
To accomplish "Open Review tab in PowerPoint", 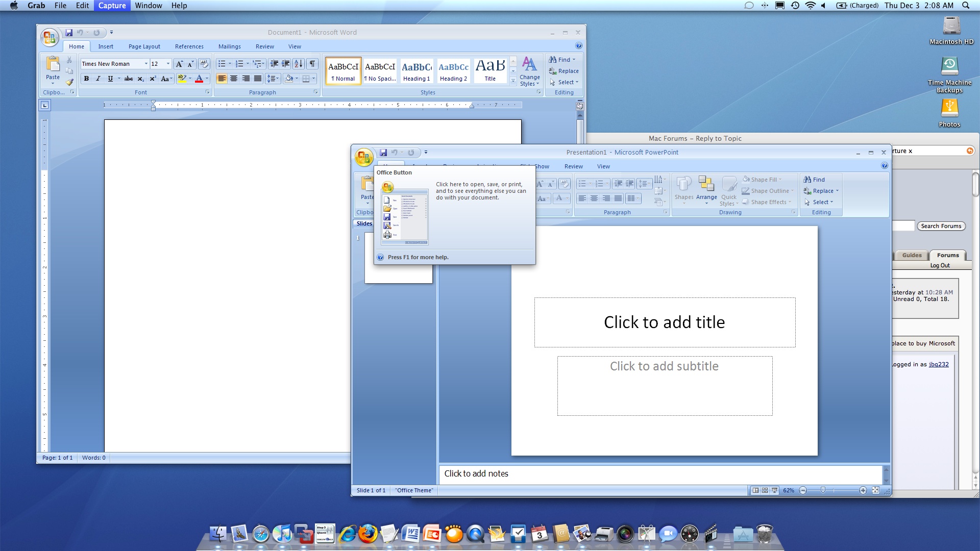I will pos(573,166).
